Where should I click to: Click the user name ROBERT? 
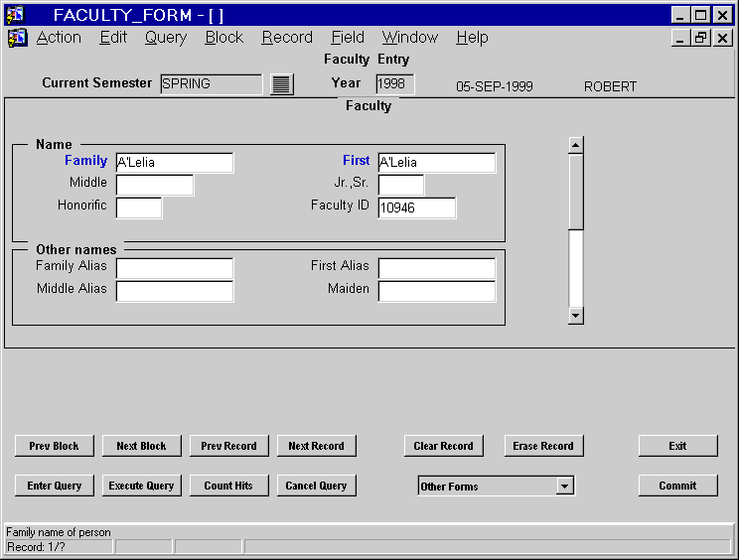[x=610, y=86]
